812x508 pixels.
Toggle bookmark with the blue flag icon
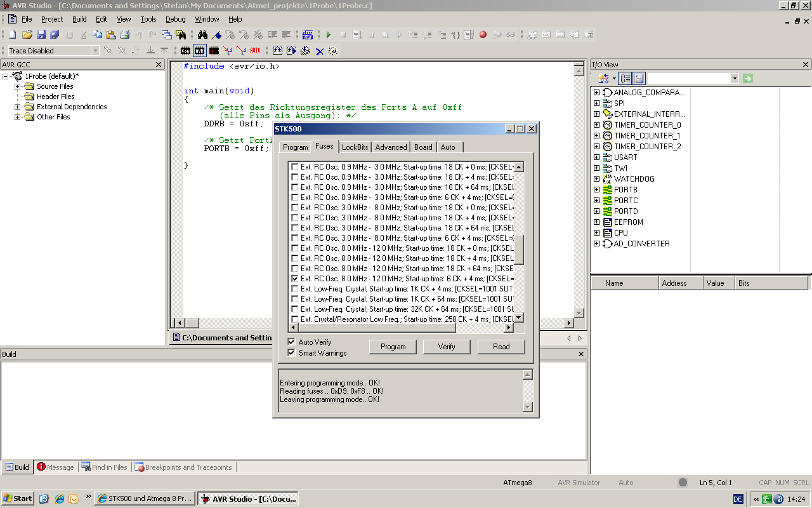pyautogui.click(x=216, y=35)
